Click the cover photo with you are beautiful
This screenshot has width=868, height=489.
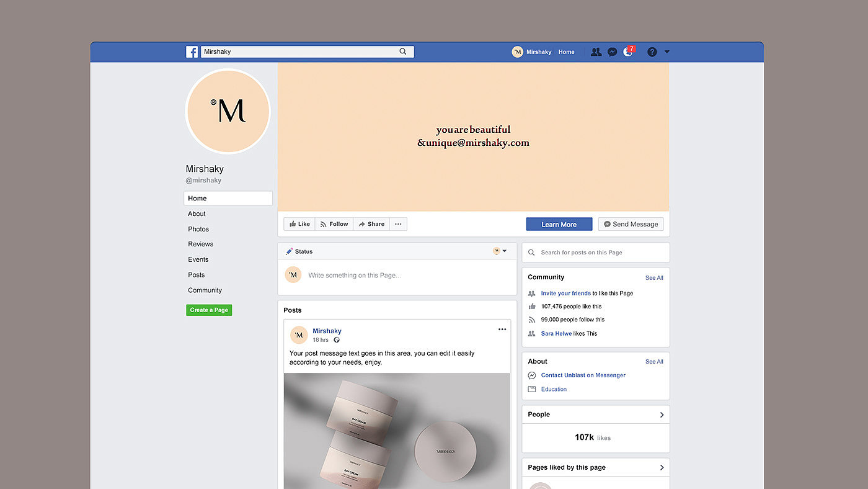(x=473, y=137)
